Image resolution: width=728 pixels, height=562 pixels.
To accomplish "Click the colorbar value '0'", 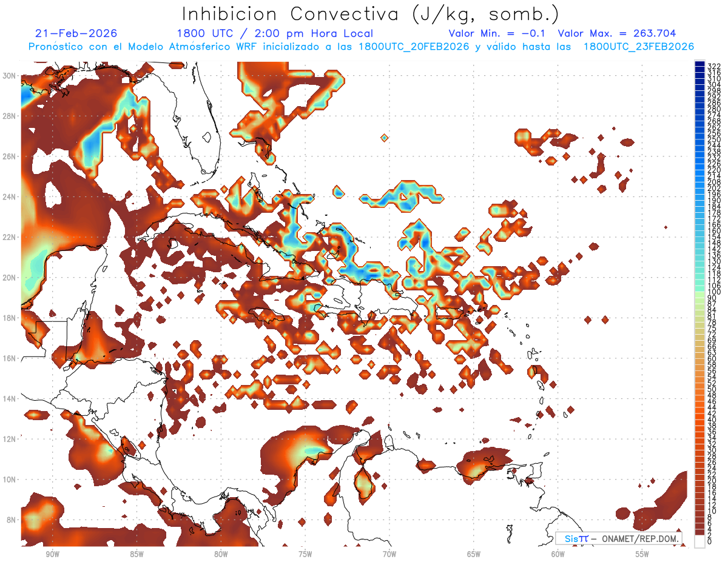I will tap(710, 542).
